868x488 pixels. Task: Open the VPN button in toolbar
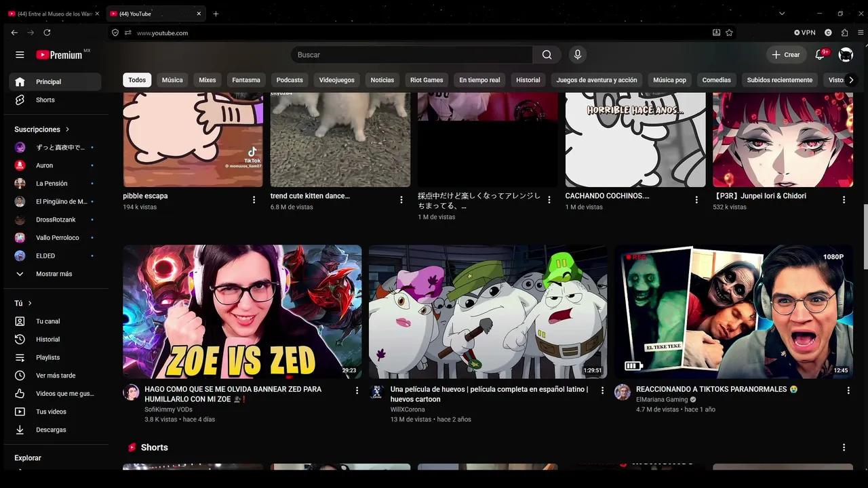point(805,33)
